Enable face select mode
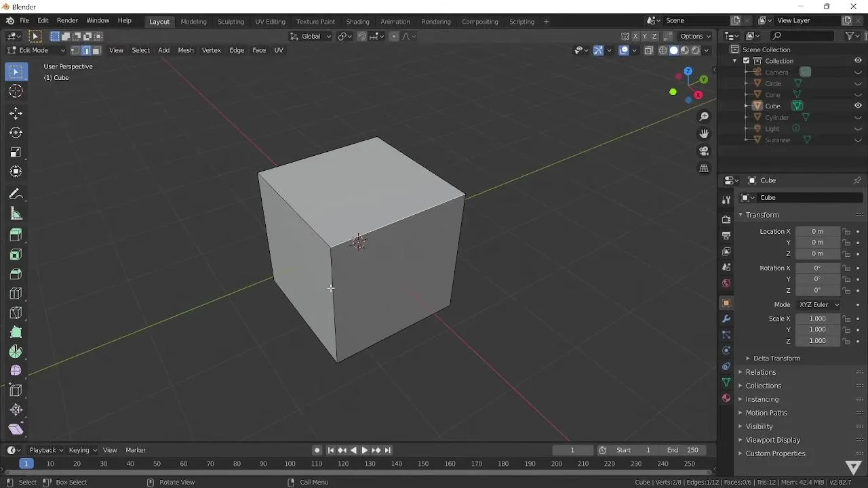This screenshot has width=868, height=488. [x=96, y=50]
